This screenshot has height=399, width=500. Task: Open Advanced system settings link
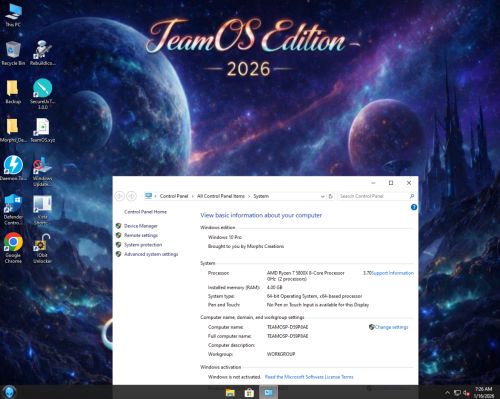pos(151,254)
